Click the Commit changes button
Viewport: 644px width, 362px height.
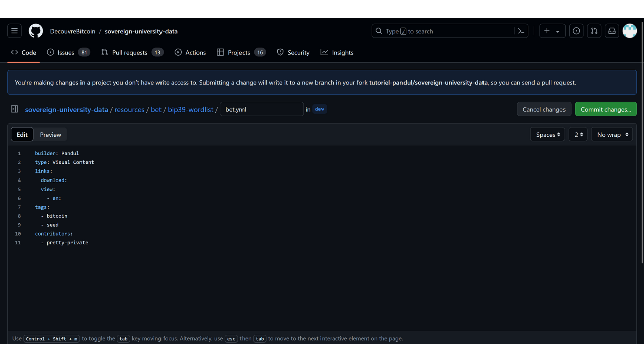click(606, 109)
